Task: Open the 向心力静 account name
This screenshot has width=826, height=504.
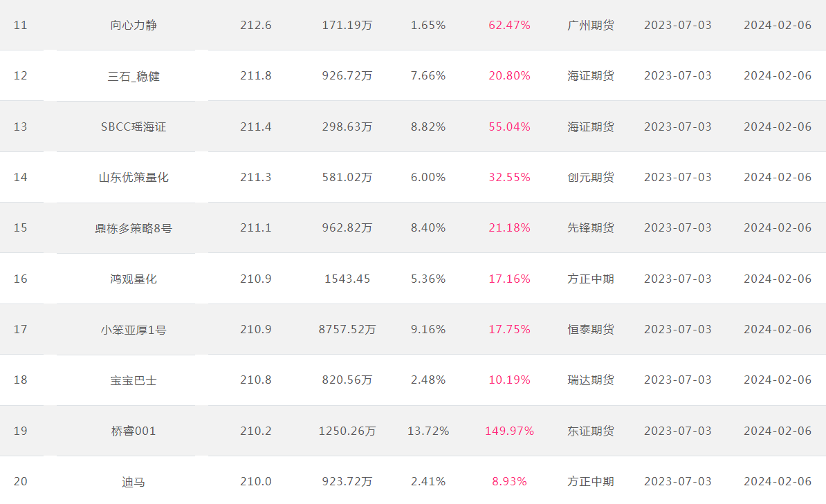Action: pyautogui.click(x=134, y=26)
